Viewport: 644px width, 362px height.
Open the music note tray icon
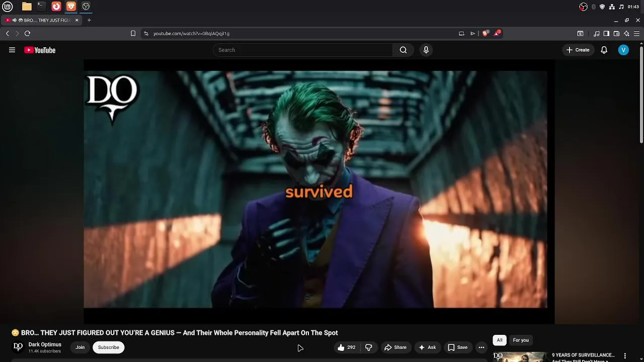click(x=621, y=7)
